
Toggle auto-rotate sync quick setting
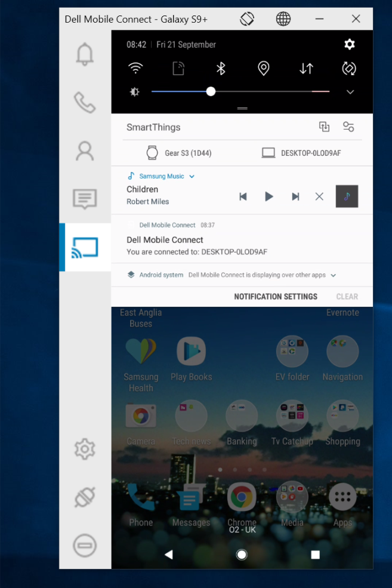tap(349, 69)
